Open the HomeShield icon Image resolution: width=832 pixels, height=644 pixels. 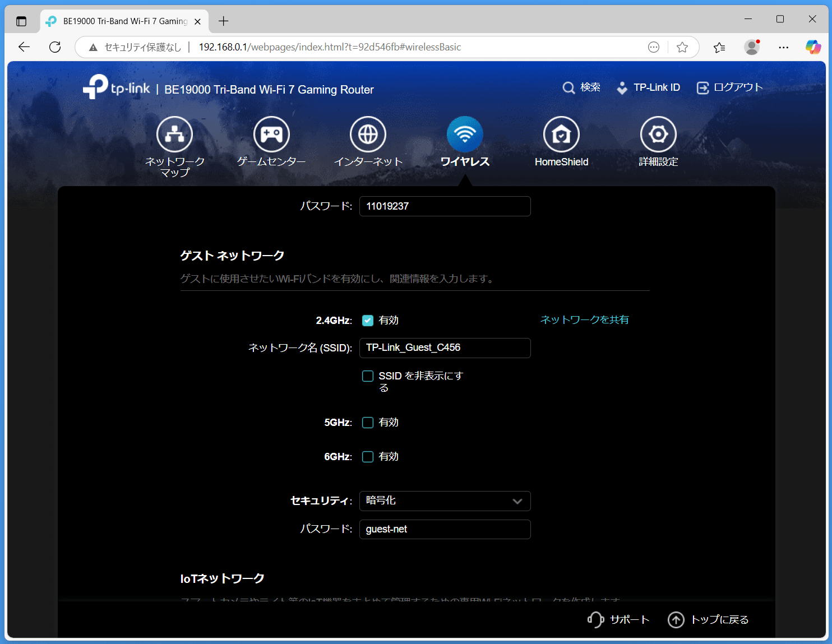click(561, 135)
